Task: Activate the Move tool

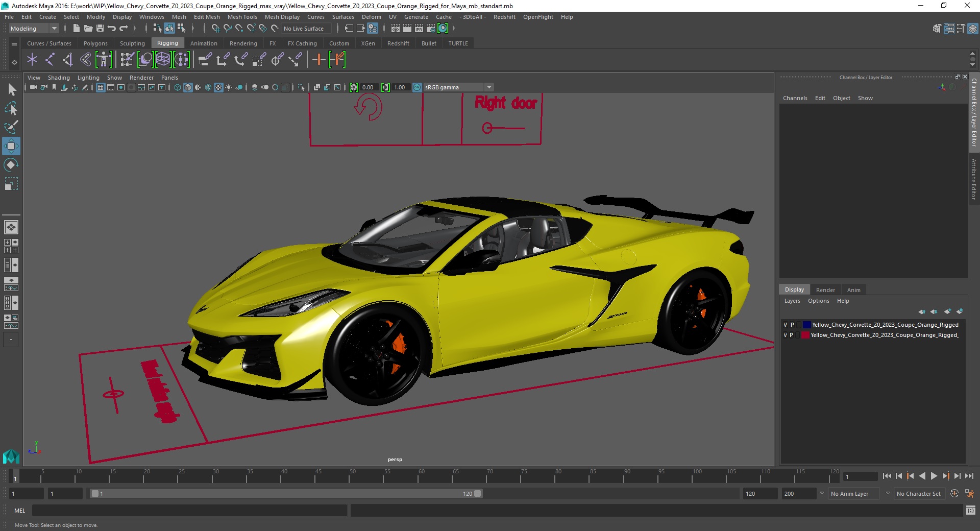Action: 11,146
